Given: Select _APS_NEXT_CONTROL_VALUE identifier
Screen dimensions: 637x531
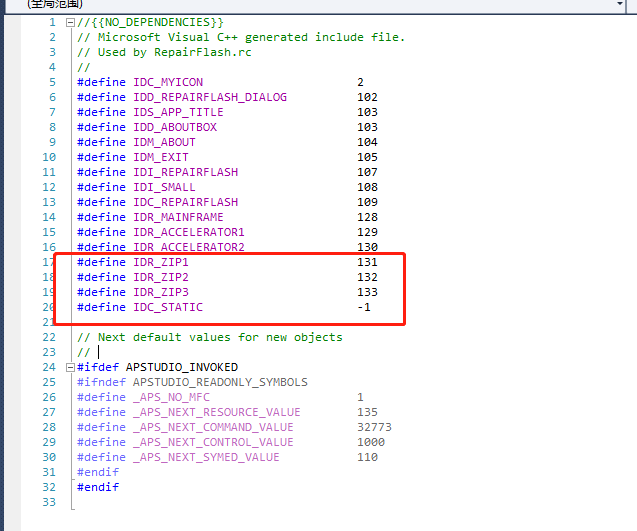Looking at the screenshot, I should tap(213, 443).
